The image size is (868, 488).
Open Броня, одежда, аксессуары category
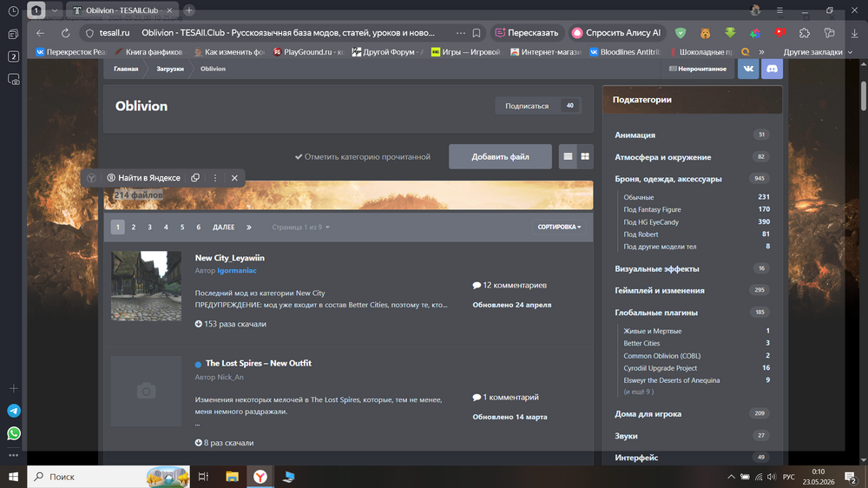tap(668, 179)
